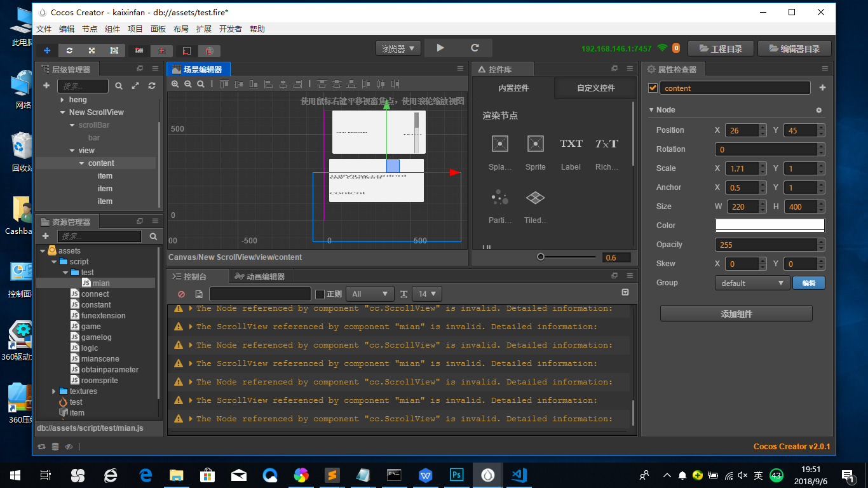Expand the textures folder in assets
The width and height of the screenshot is (868, 488).
[x=53, y=391]
